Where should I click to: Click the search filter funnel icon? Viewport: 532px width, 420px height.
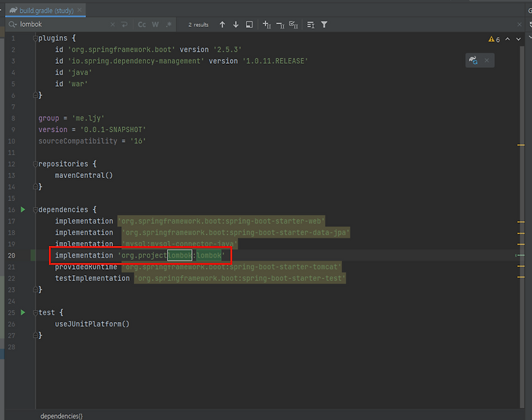point(324,25)
